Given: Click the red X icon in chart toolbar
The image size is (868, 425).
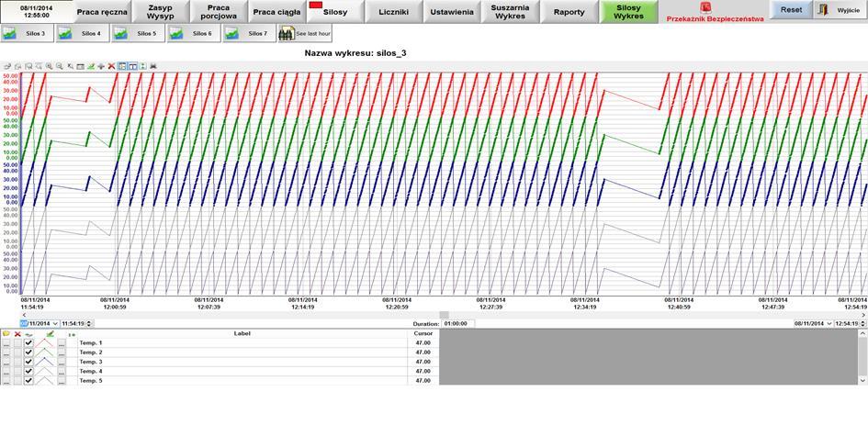Looking at the screenshot, I should pyautogui.click(x=111, y=66).
